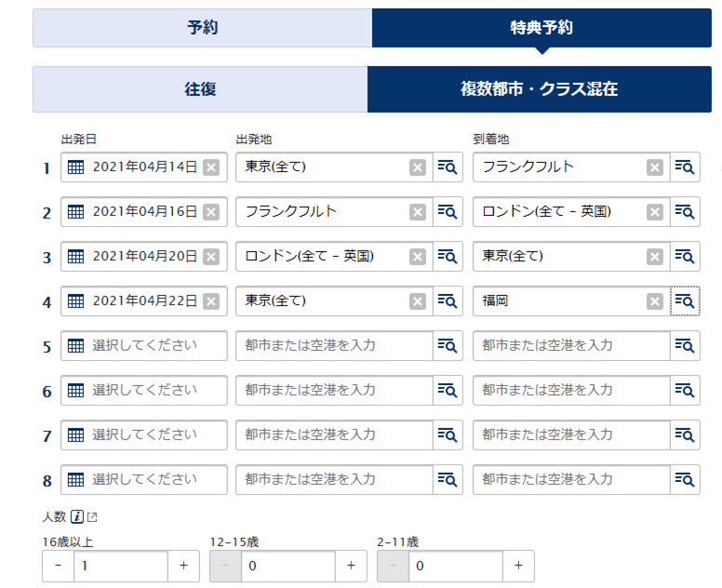Screen dimensions: 722x588
Task: Open calendar icon for flight 1 date
Action: pos(76,167)
